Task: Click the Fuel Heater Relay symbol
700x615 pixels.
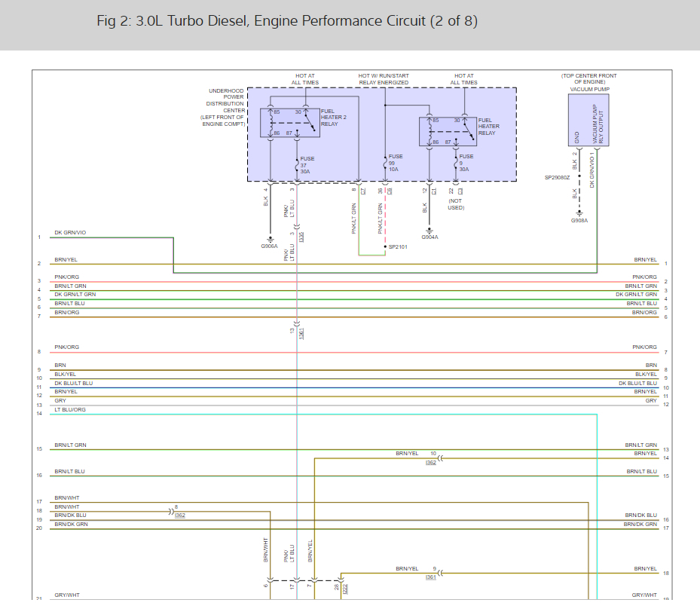Action: pyautogui.click(x=448, y=132)
